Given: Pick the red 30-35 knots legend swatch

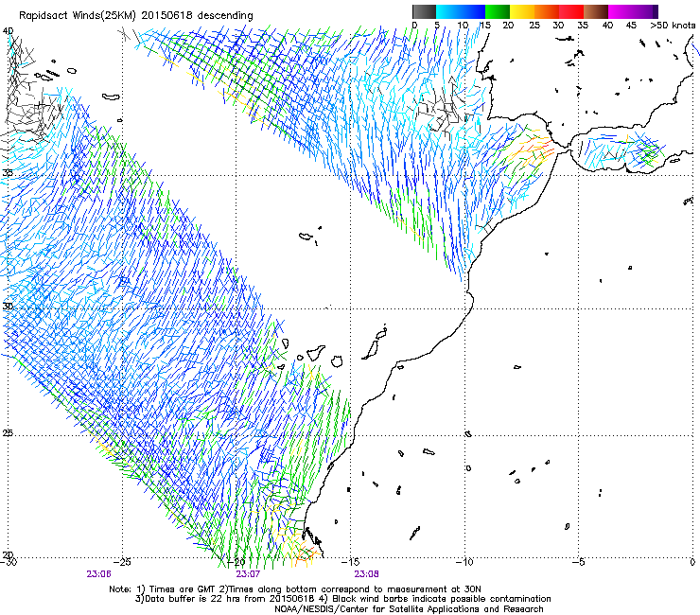Looking at the screenshot, I should (571, 11).
